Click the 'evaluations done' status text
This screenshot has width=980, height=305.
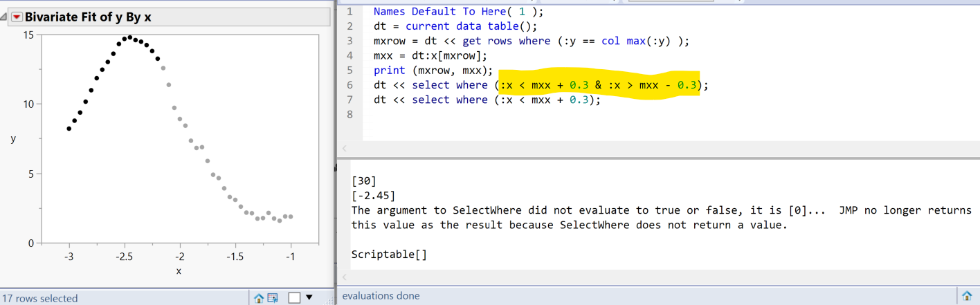point(381,296)
